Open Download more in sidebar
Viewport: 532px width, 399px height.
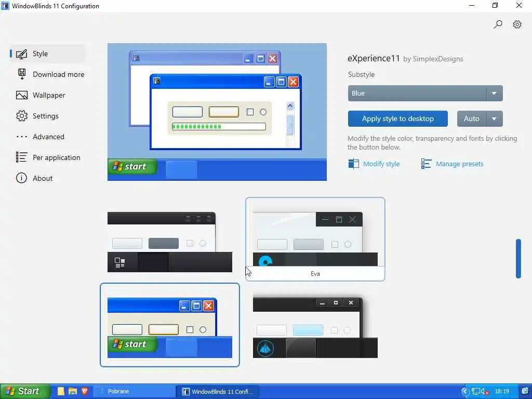(50, 74)
